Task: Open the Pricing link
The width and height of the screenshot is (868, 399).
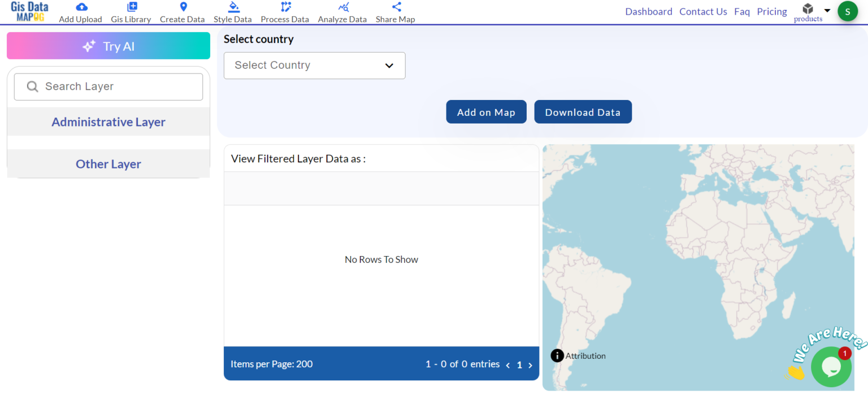Action: click(x=772, y=11)
